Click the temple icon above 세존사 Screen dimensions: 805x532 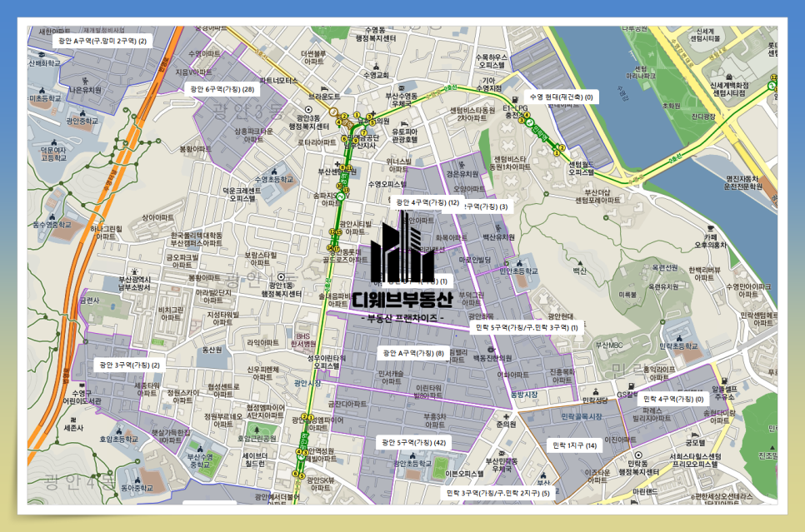pyautogui.click(x=74, y=420)
